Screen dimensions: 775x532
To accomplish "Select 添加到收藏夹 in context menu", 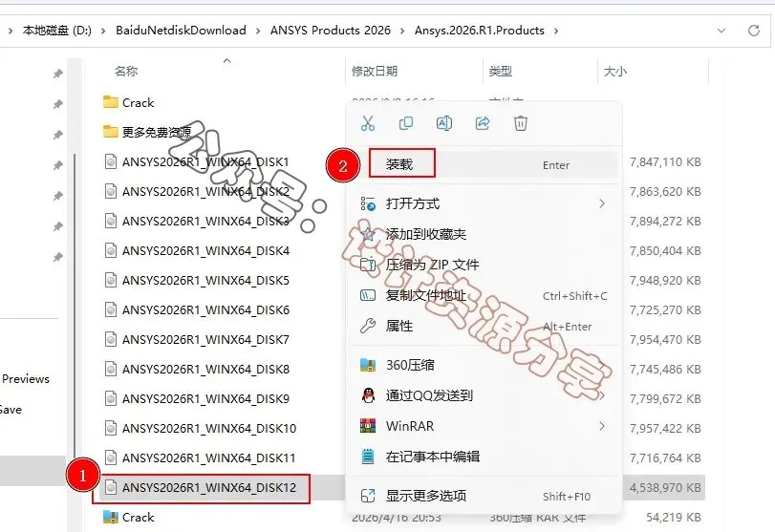I will pyautogui.click(x=484, y=234).
